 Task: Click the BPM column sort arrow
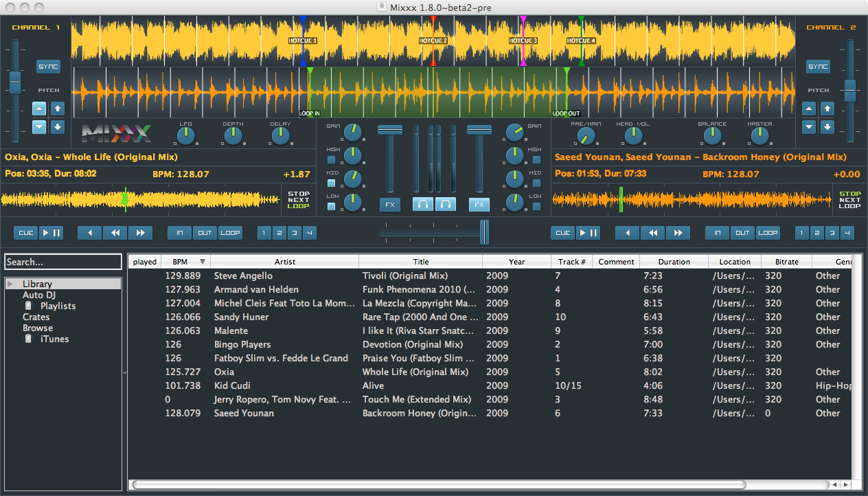click(x=202, y=262)
